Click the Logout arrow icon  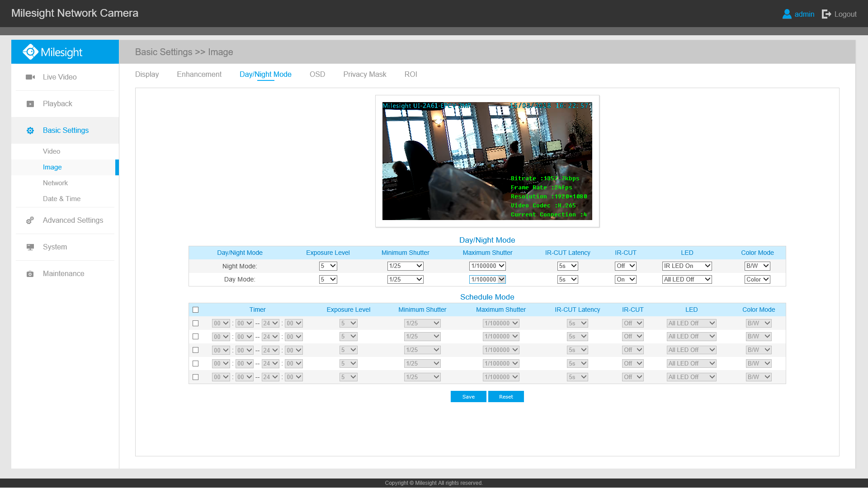pyautogui.click(x=826, y=14)
